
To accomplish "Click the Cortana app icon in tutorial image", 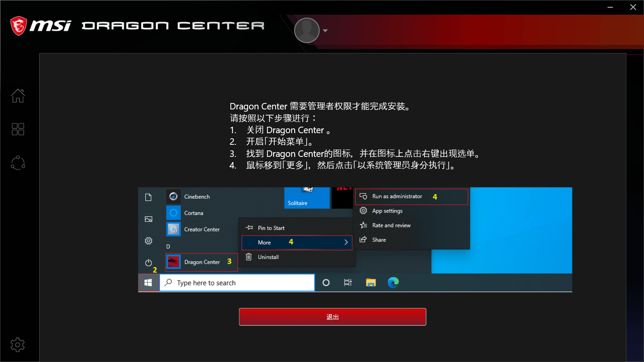I will (x=173, y=213).
